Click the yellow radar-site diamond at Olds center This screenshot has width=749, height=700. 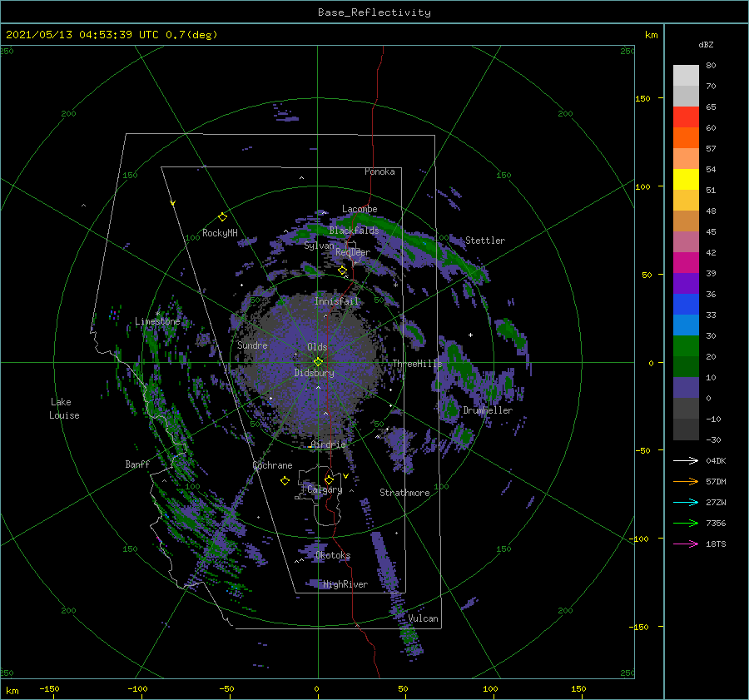point(318,362)
